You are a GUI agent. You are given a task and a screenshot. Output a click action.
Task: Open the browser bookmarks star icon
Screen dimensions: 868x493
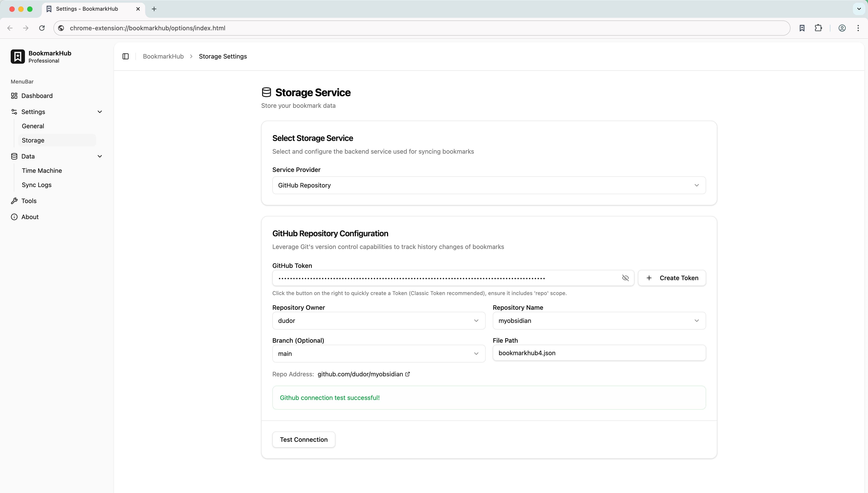click(x=802, y=28)
